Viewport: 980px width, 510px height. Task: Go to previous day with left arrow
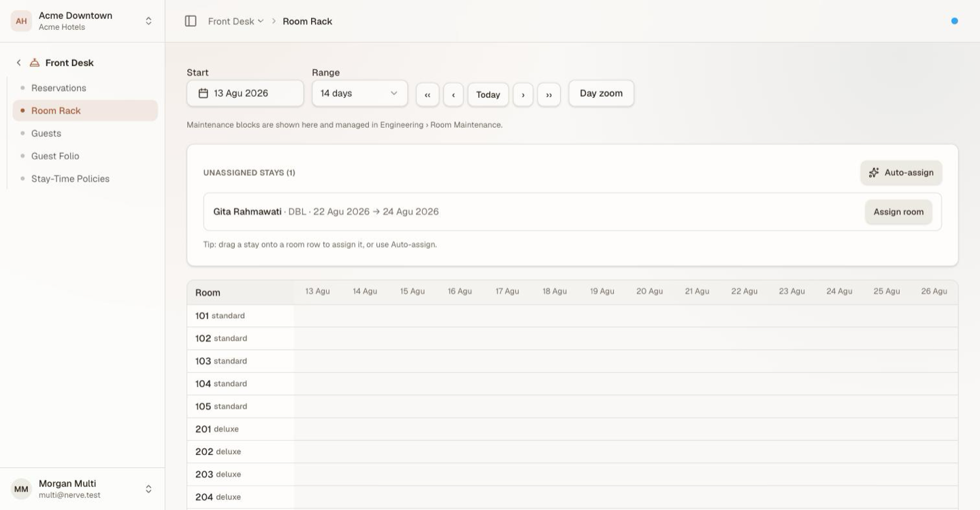tap(453, 95)
